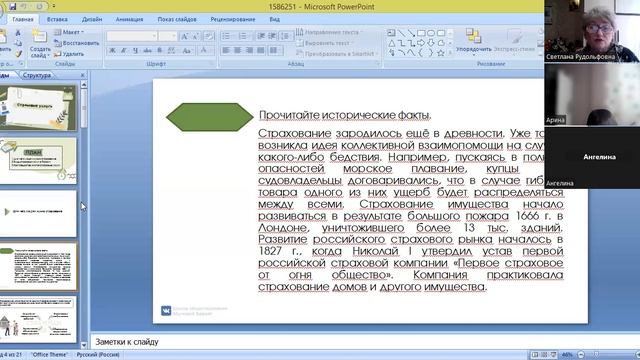Toggle Align Text Right
Screen dimensions: 640x360
pyautogui.click(x=249, y=50)
